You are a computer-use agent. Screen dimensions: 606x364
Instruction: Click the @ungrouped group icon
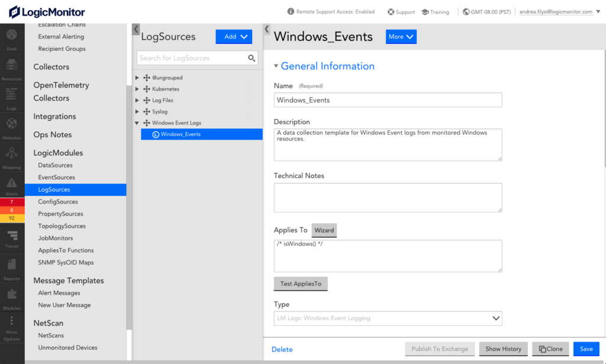[x=147, y=78]
